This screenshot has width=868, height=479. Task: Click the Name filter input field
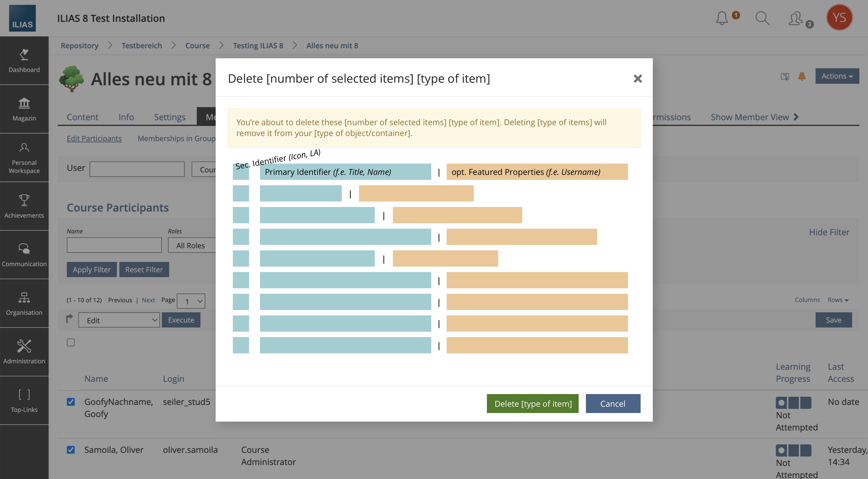(x=114, y=245)
